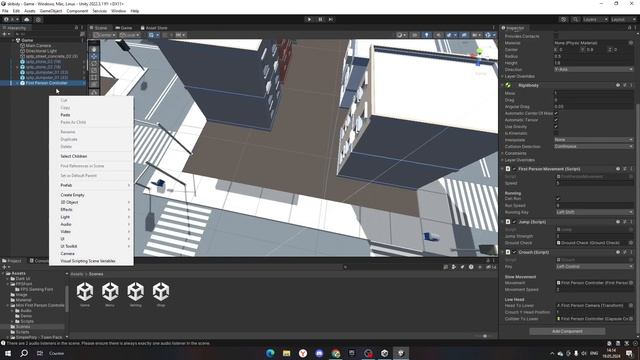Open the Layers dropdown in top bar
Image resolution: width=640 pixels, height=360 pixels.
click(595, 20)
